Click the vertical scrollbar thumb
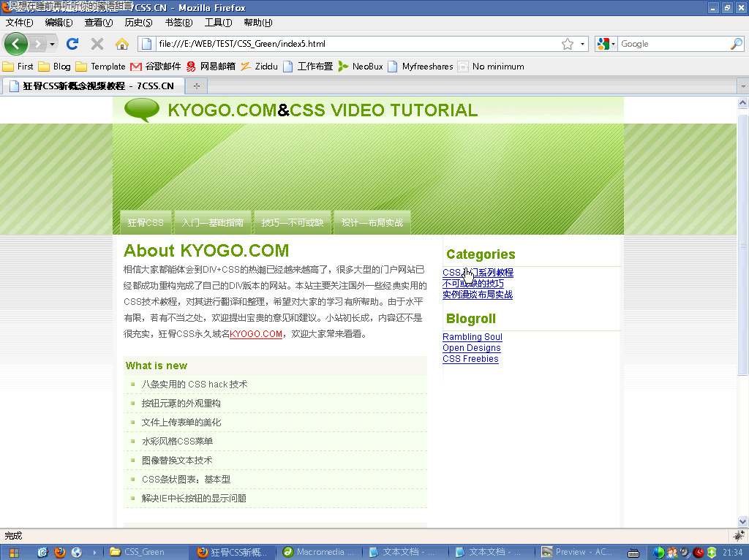Viewport: 749px width, 560px height. 742,245
